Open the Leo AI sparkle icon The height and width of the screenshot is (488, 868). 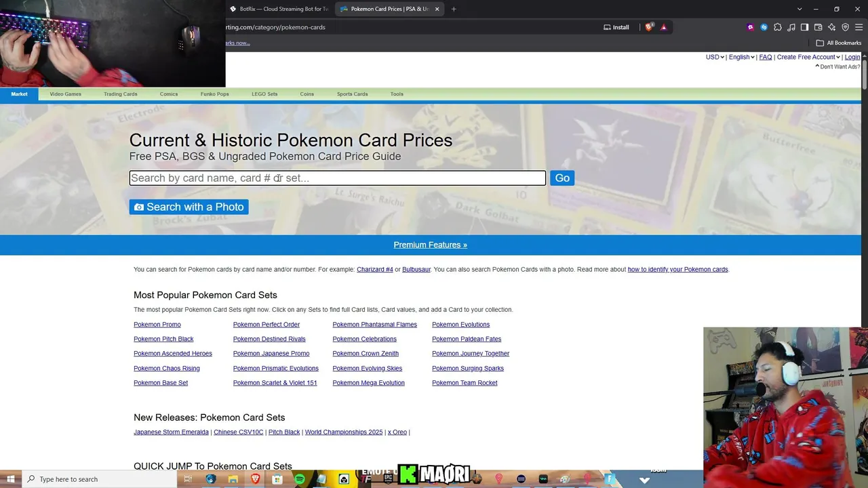tap(832, 27)
